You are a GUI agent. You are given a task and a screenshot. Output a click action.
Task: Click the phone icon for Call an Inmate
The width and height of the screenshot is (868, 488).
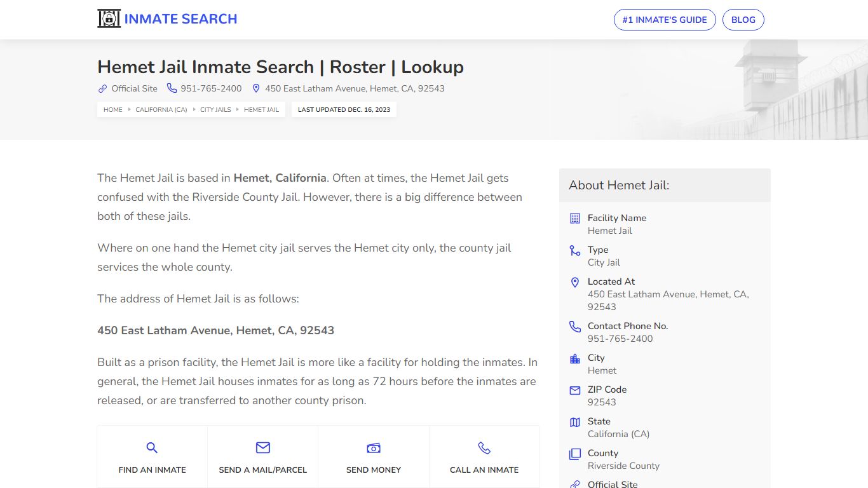[484, 448]
